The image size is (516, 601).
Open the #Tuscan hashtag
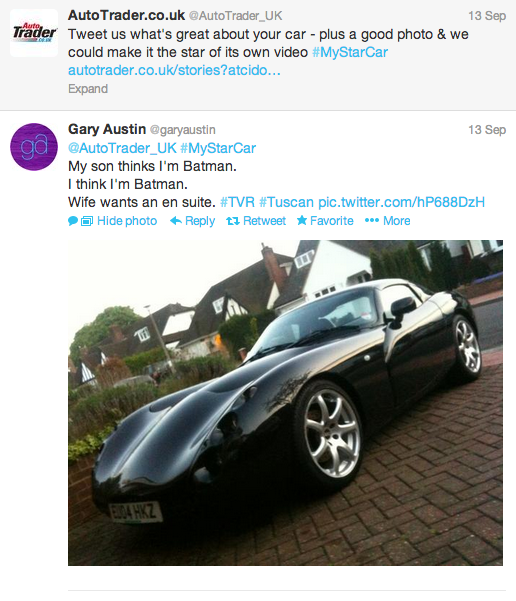286,202
